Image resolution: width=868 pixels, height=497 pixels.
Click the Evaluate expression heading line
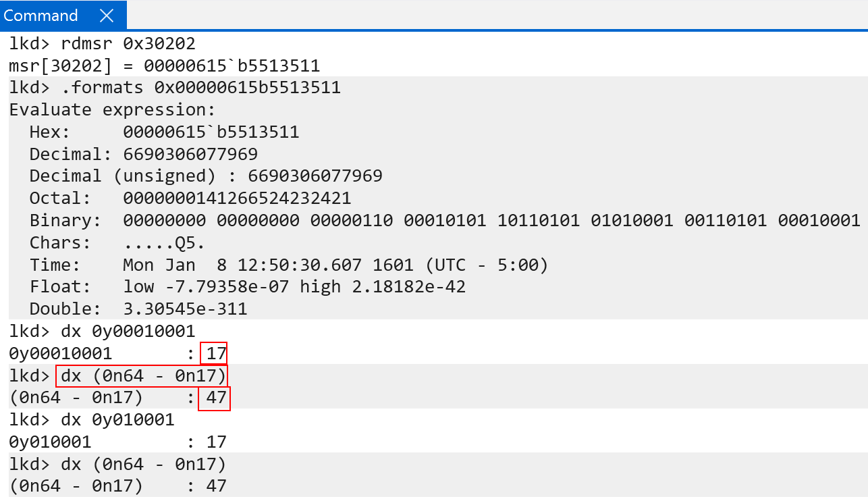[x=112, y=110]
